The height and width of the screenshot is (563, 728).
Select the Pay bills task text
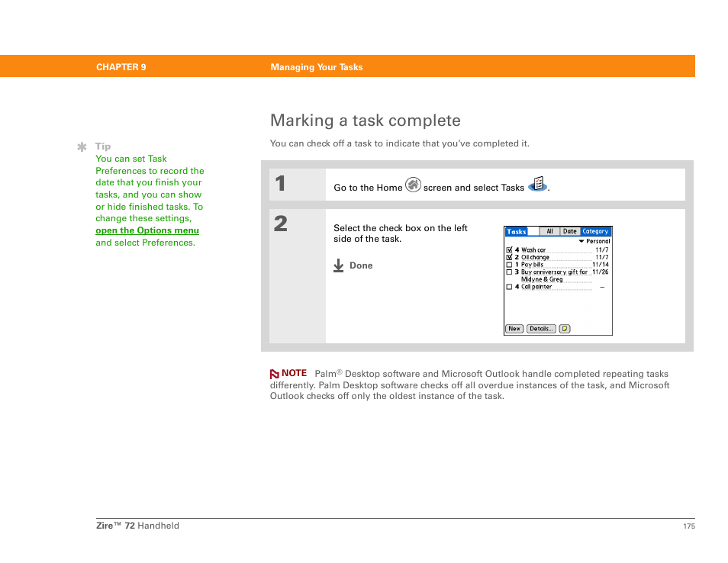tap(532, 265)
